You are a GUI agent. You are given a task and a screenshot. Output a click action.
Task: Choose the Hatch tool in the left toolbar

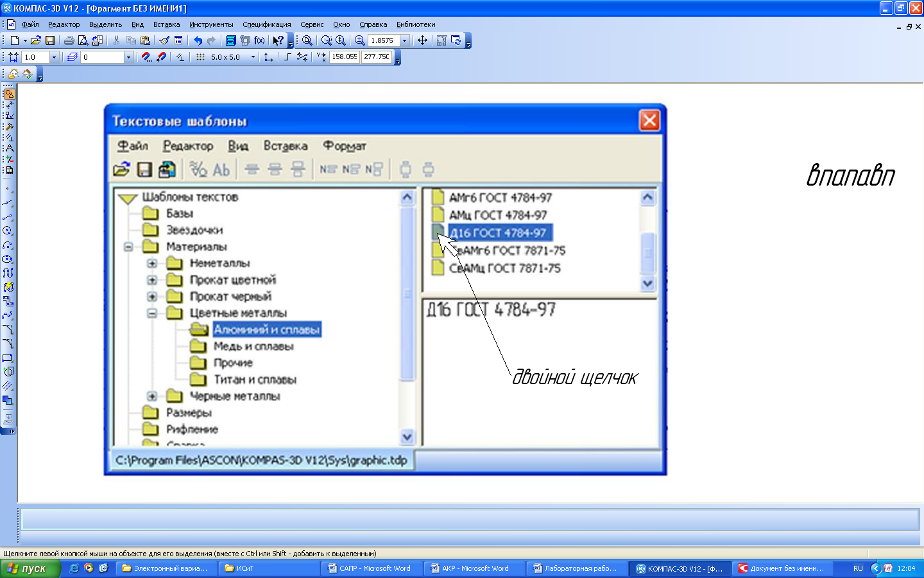[x=8, y=386]
